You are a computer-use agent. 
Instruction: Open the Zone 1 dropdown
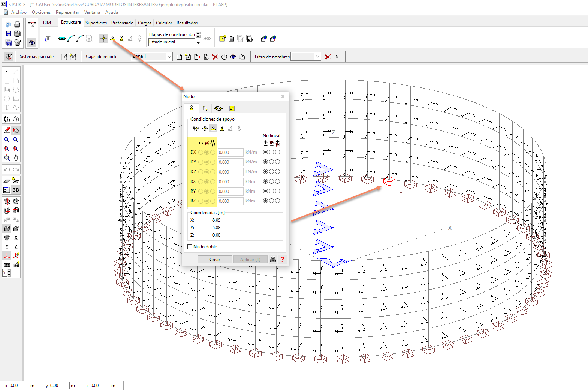[169, 57]
